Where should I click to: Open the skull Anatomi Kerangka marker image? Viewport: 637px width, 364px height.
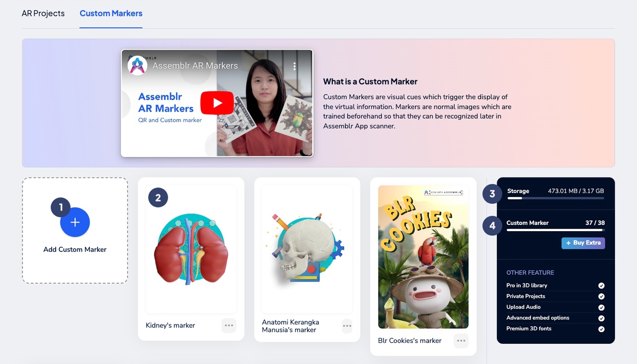[x=307, y=249]
